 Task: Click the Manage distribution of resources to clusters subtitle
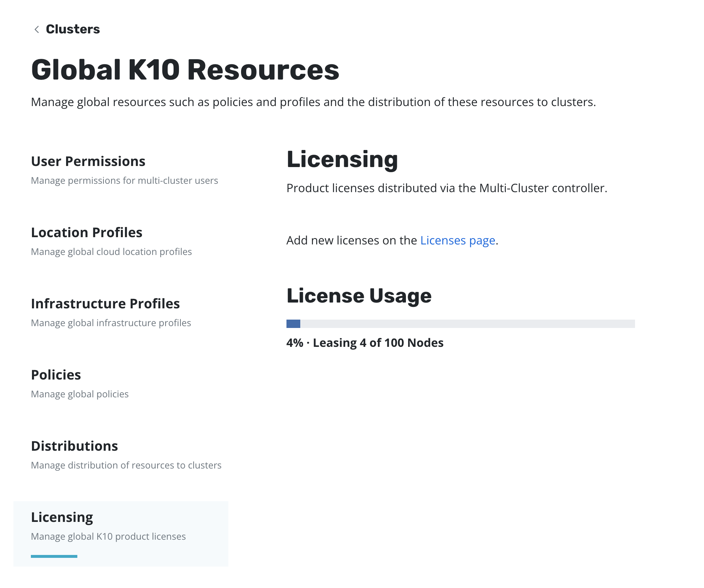[x=126, y=465]
